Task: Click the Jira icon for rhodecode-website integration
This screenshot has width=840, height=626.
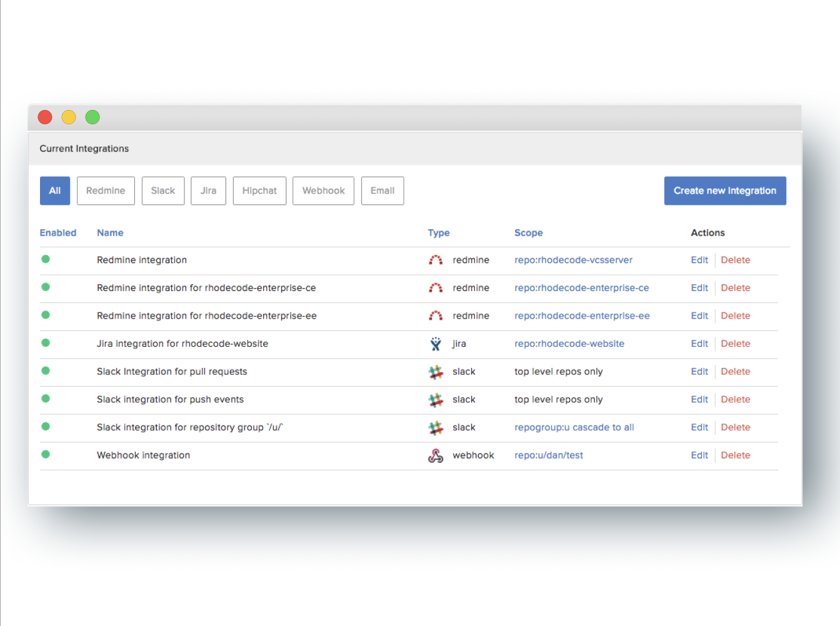Action: click(436, 344)
